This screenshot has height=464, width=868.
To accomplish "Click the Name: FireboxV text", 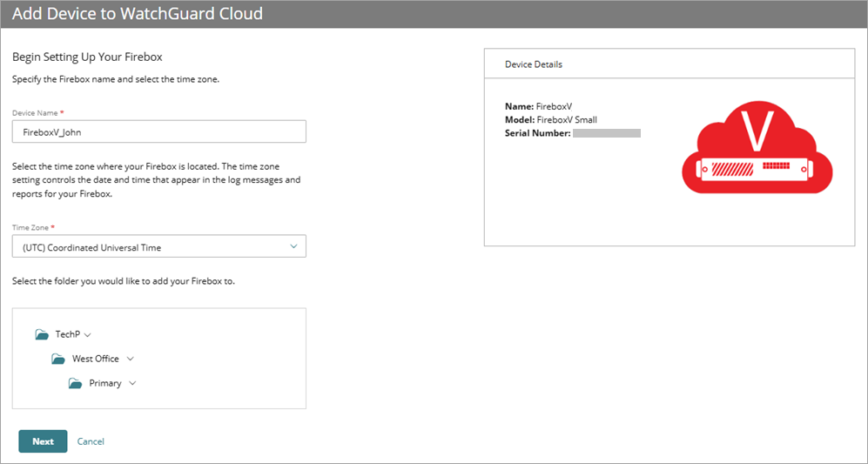I will (x=538, y=106).
